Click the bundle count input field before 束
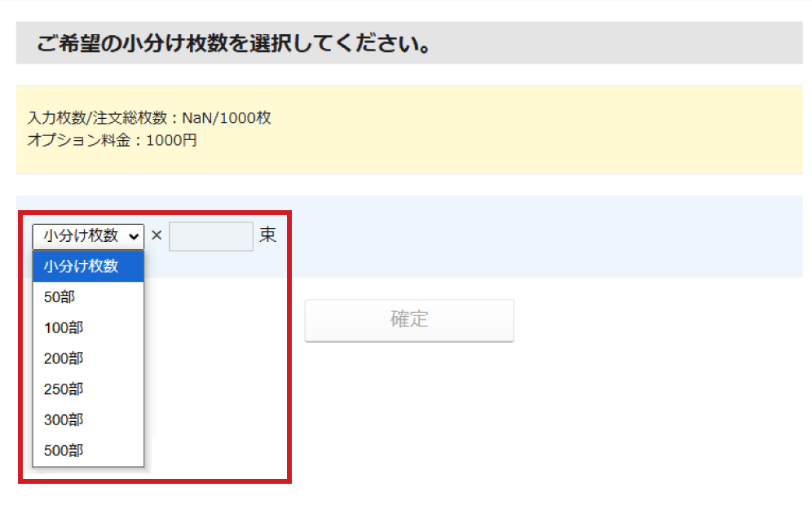812x505 pixels. [x=211, y=236]
